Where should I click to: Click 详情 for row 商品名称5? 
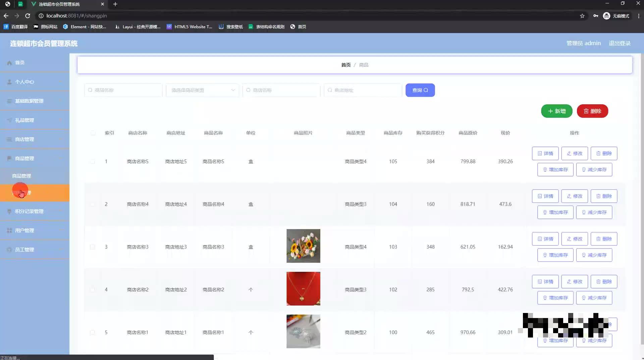(x=545, y=153)
